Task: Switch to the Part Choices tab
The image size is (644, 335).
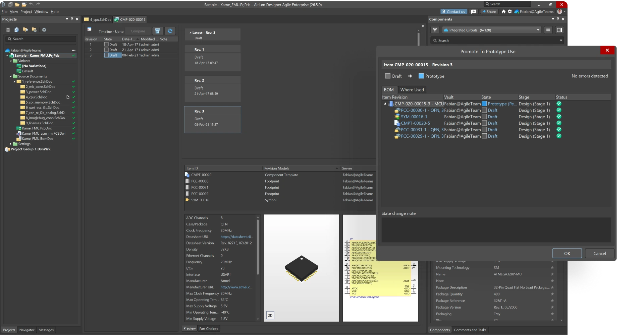Action: tap(209, 329)
